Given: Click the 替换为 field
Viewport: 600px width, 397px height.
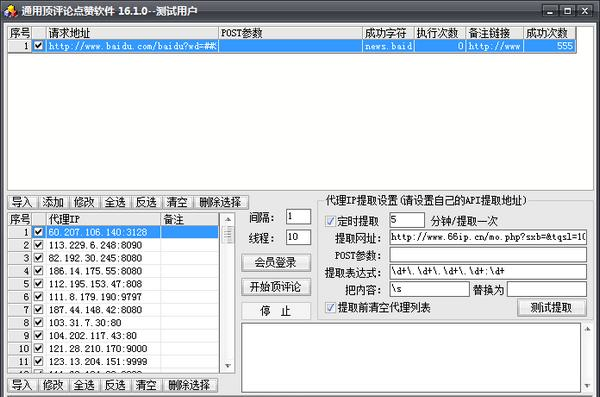Looking at the screenshot, I should coord(547,289).
